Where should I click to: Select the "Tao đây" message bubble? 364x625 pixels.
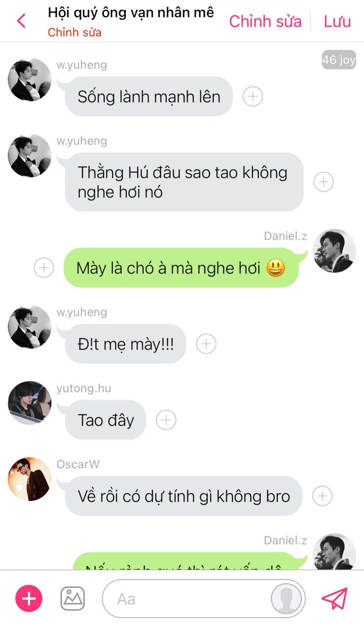[106, 420]
